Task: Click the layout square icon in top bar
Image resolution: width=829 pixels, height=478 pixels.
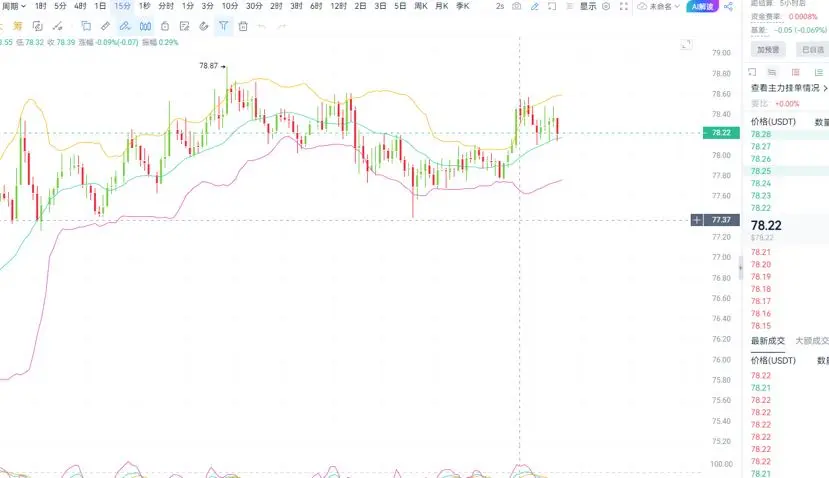Action: (x=552, y=6)
